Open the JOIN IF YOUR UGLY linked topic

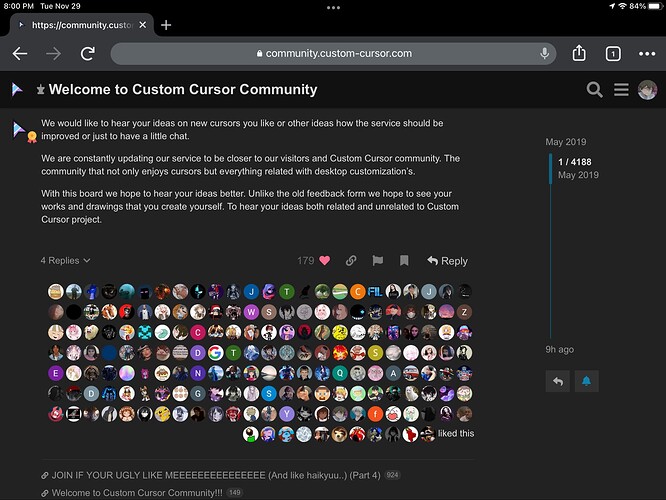pyautogui.click(x=216, y=475)
